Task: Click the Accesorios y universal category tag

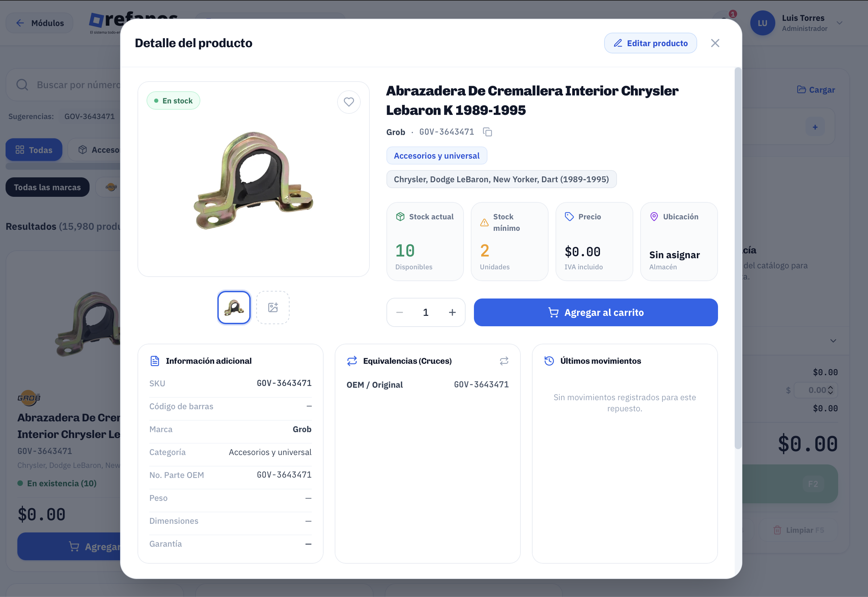Action: click(437, 155)
